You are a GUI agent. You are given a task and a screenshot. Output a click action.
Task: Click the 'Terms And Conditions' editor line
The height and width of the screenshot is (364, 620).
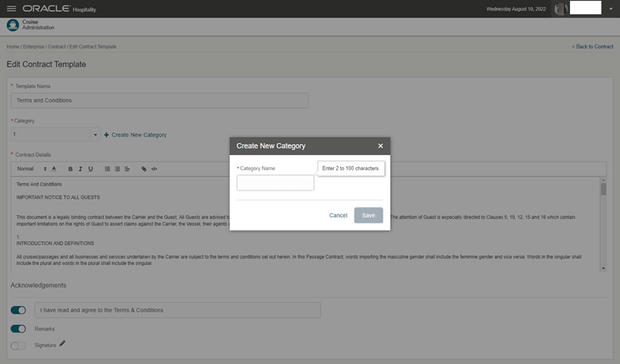[39, 184]
